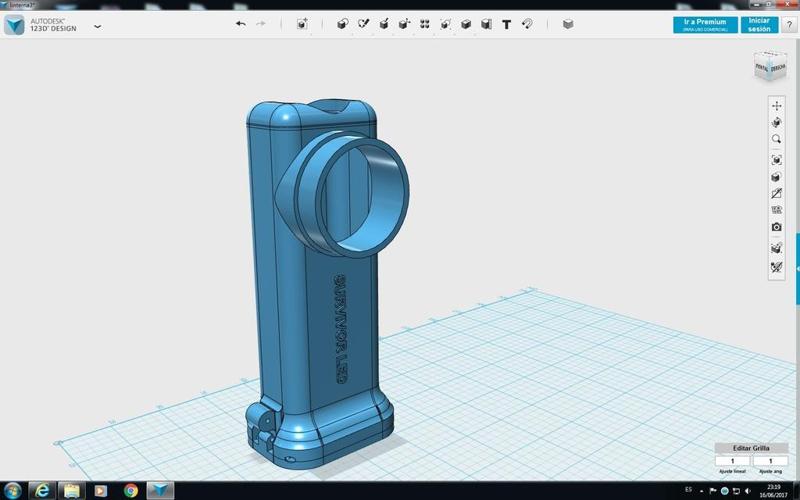Expand the 123D Design application menu
The width and height of the screenshot is (800, 500).
[97, 26]
